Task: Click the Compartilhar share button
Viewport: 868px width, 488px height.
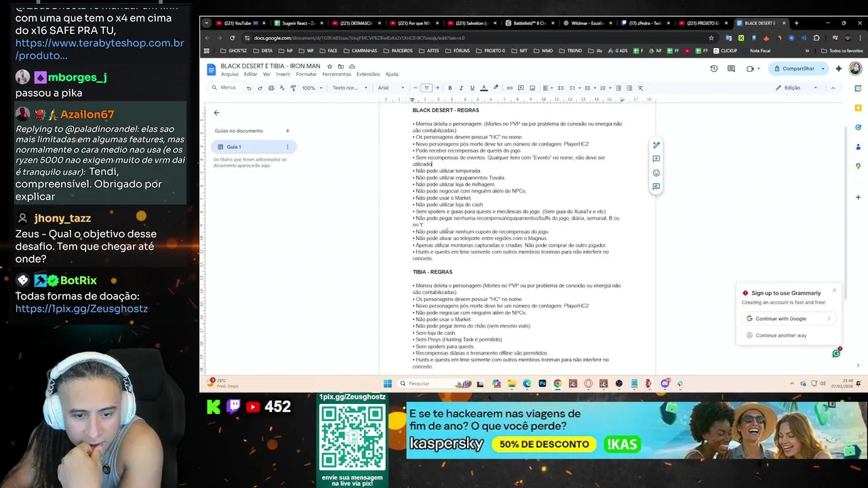Action: click(x=794, y=68)
